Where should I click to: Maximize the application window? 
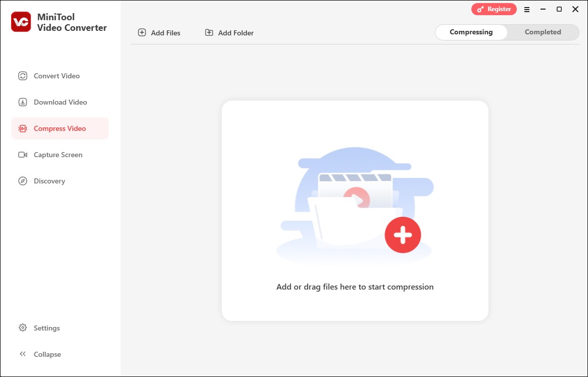[x=559, y=9]
